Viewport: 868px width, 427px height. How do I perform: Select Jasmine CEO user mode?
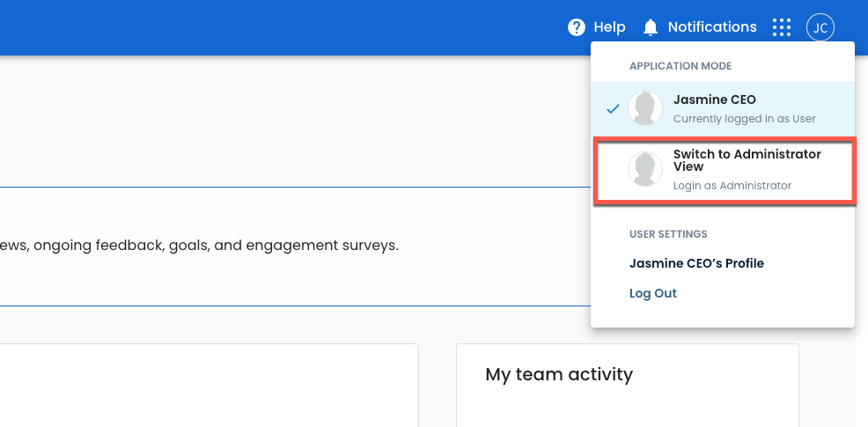click(x=723, y=108)
